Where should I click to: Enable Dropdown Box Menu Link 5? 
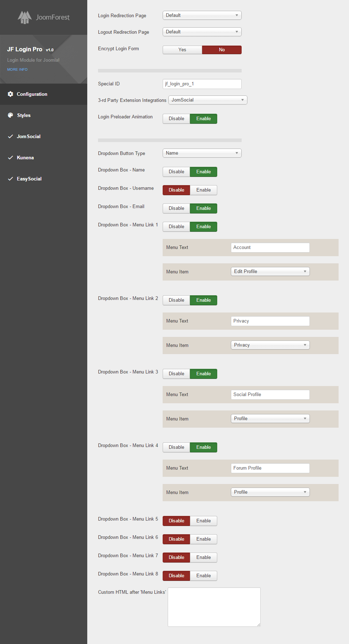coord(203,521)
